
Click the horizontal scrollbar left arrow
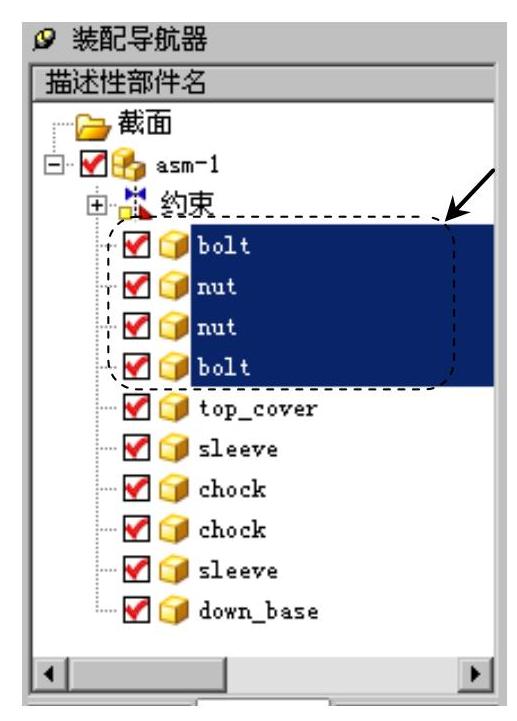click(49, 675)
